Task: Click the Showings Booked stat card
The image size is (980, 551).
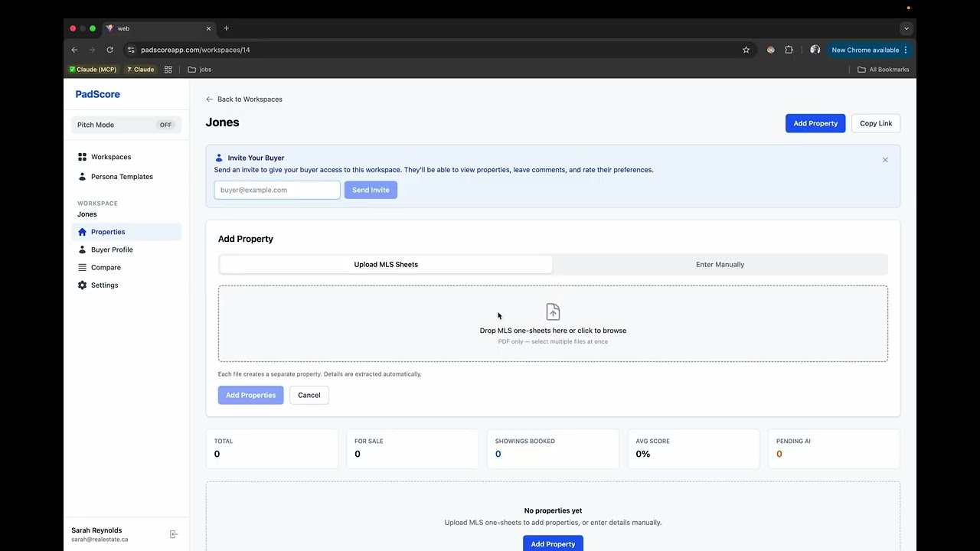Action: pos(553,448)
